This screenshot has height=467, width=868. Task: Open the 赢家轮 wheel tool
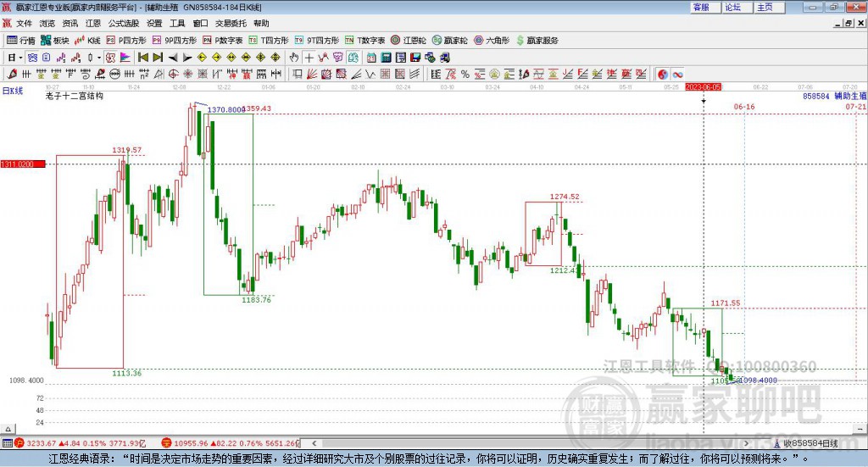coord(450,41)
